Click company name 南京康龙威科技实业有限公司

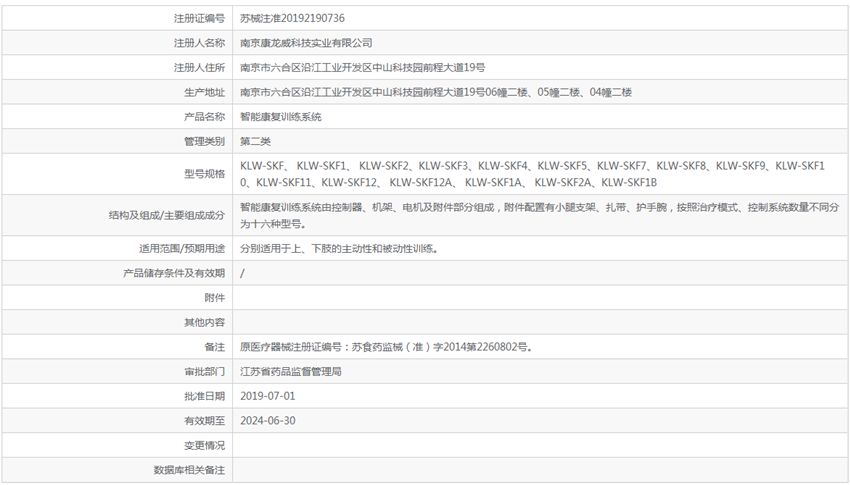(x=306, y=43)
